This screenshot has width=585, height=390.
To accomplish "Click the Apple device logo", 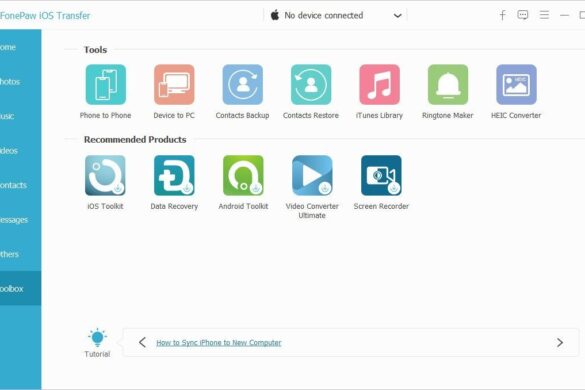I will pyautogui.click(x=275, y=15).
